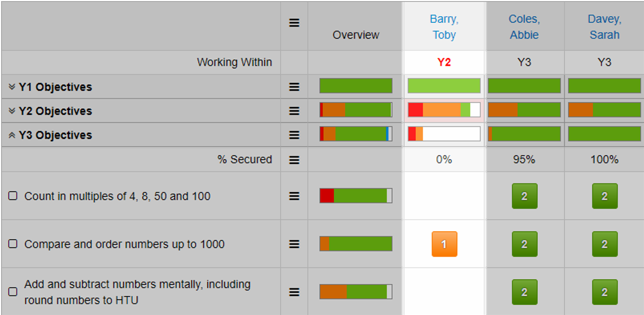Click Abbie's green 2 grade for Count in multiples

click(524, 196)
